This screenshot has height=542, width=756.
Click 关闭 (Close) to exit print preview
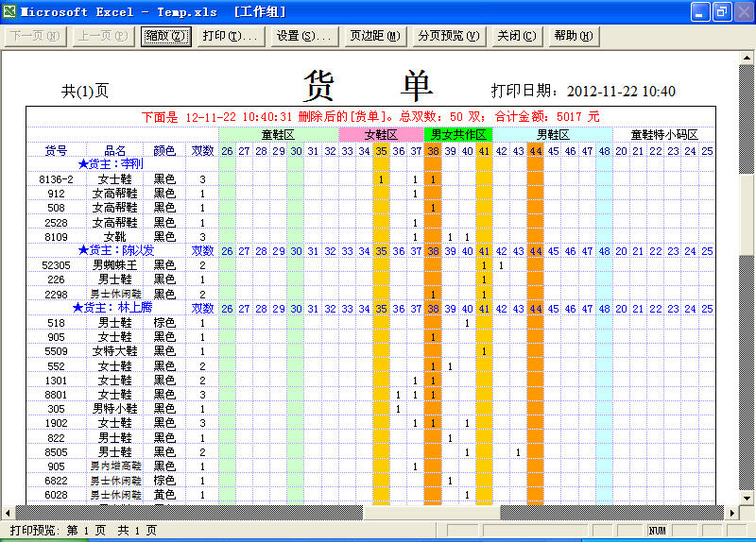pos(516,36)
